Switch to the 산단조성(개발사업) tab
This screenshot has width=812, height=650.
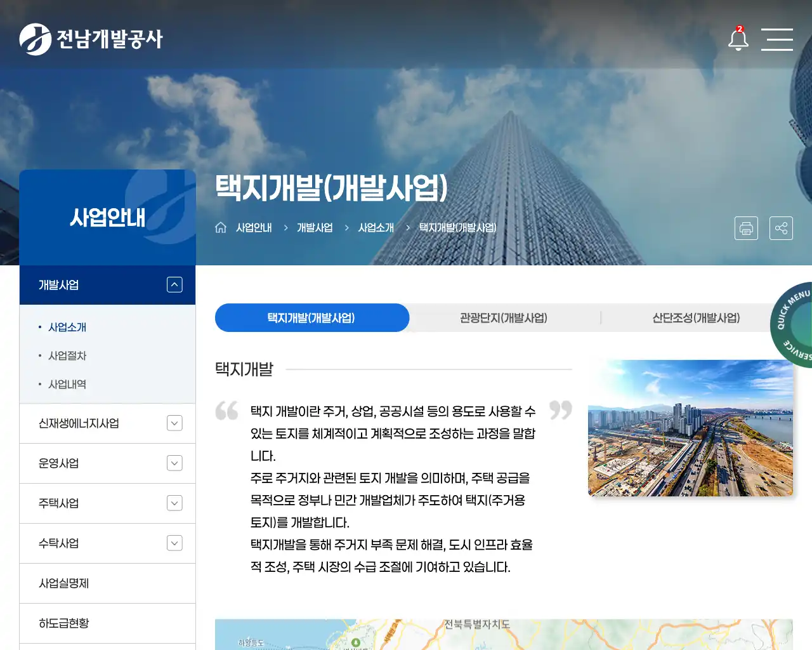point(696,317)
